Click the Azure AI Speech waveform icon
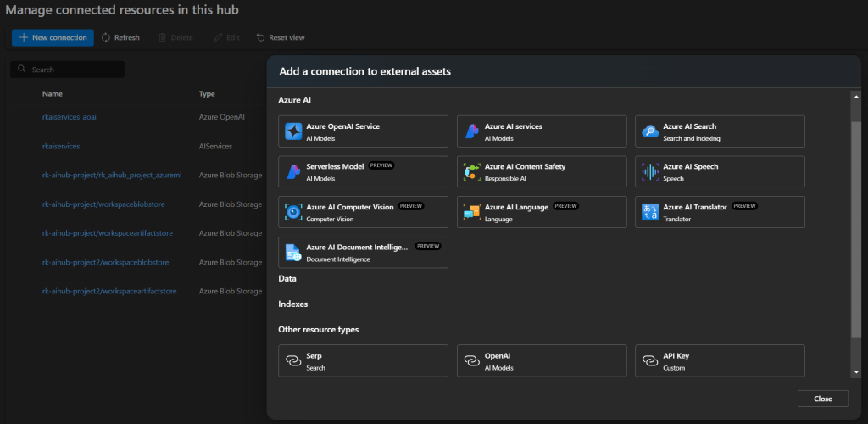868x424 pixels. pyautogui.click(x=650, y=172)
